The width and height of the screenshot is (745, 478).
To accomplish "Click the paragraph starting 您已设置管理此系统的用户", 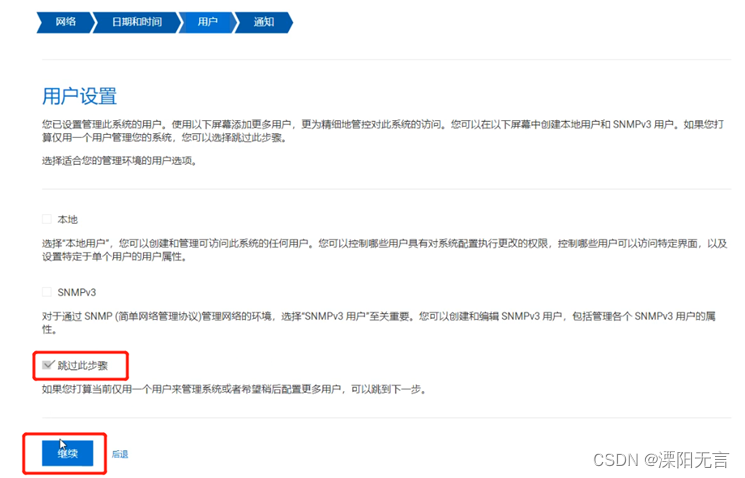I will [x=383, y=131].
